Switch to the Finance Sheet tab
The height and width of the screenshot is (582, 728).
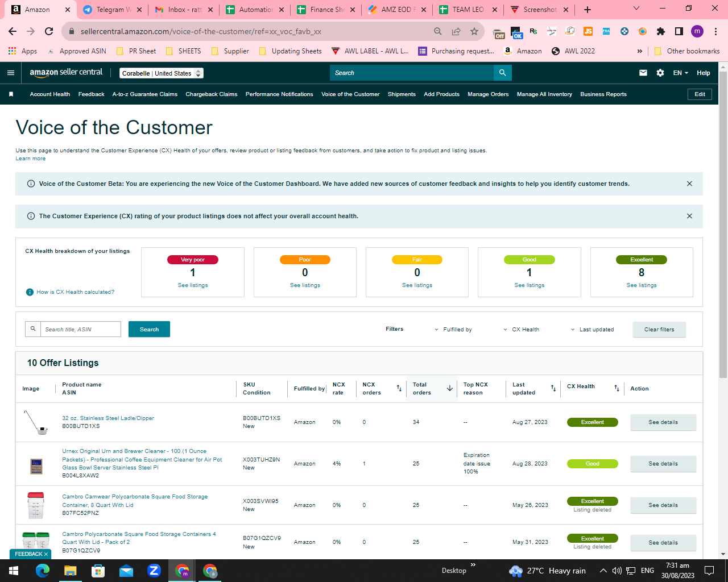(x=327, y=10)
